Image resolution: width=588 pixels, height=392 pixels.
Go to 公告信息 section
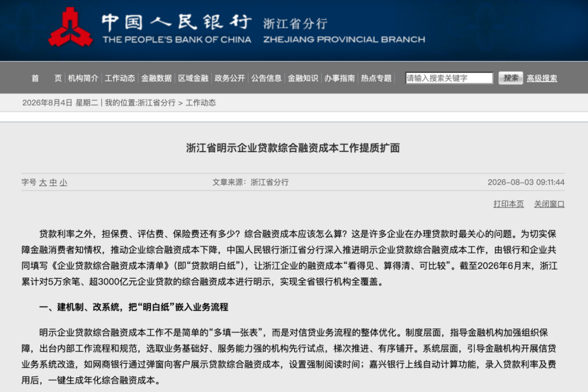tap(266, 79)
